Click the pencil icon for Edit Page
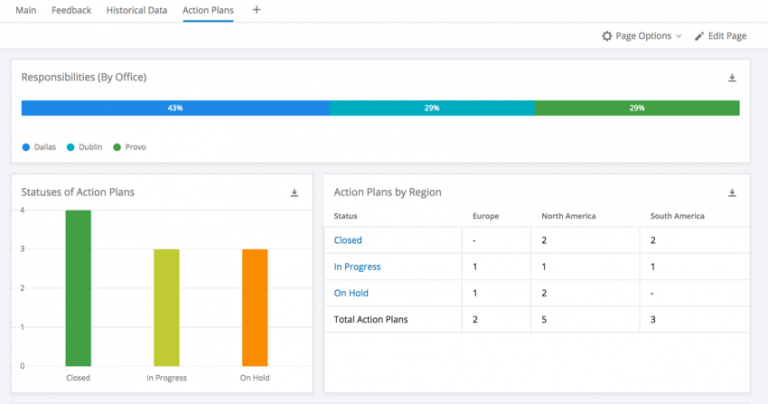The width and height of the screenshot is (768, 404). point(700,36)
